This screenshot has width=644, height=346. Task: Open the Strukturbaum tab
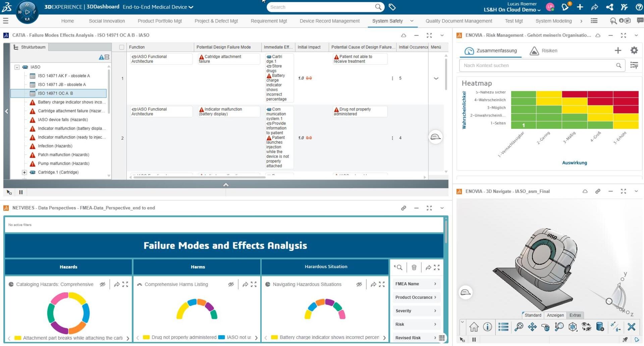pos(29,47)
